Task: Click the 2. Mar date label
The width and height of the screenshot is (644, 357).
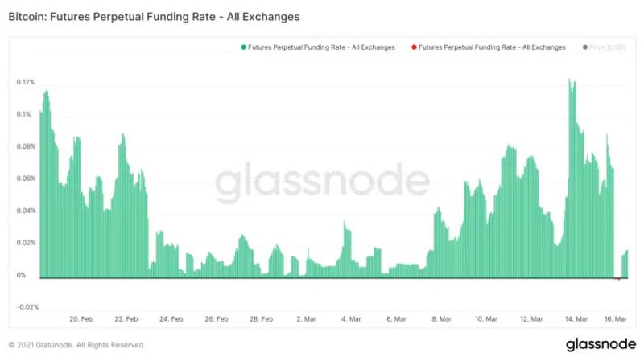Action: pyautogui.click(x=304, y=319)
